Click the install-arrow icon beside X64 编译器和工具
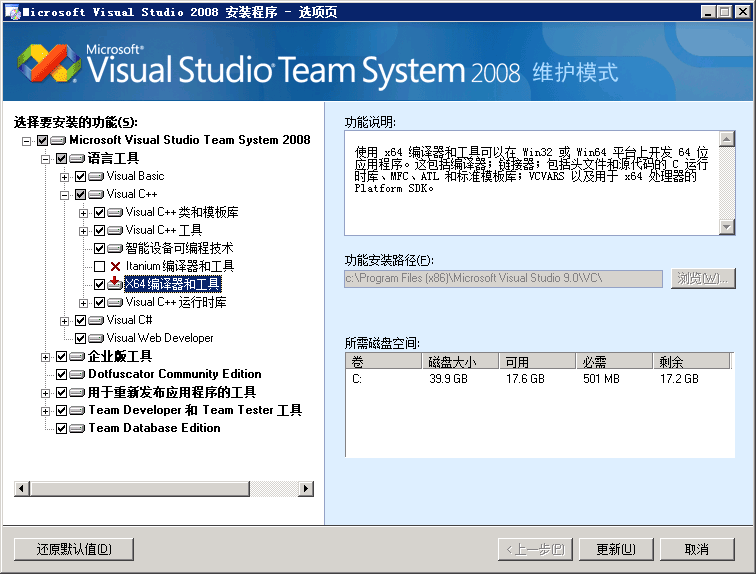The width and height of the screenshot is (756, 574). [x=115, y=283]
